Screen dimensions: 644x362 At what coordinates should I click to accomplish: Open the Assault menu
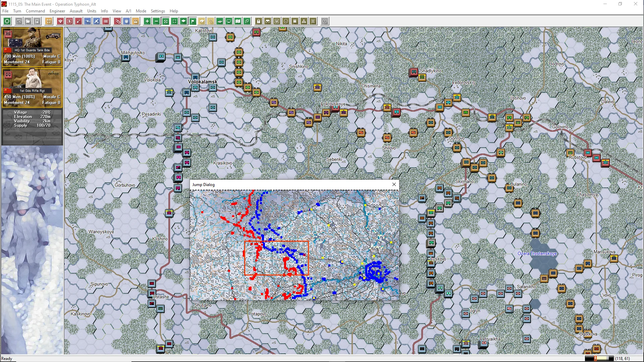76,11
